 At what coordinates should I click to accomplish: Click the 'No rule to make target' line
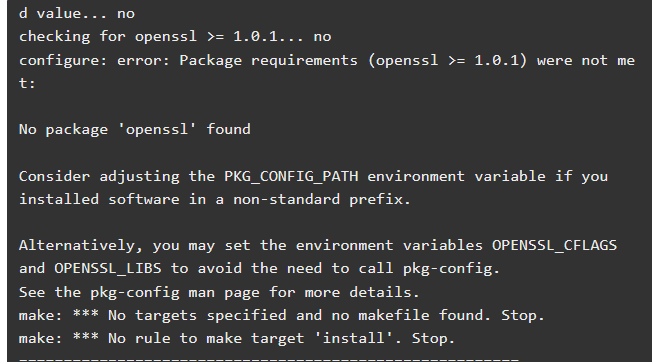(237, 338)
